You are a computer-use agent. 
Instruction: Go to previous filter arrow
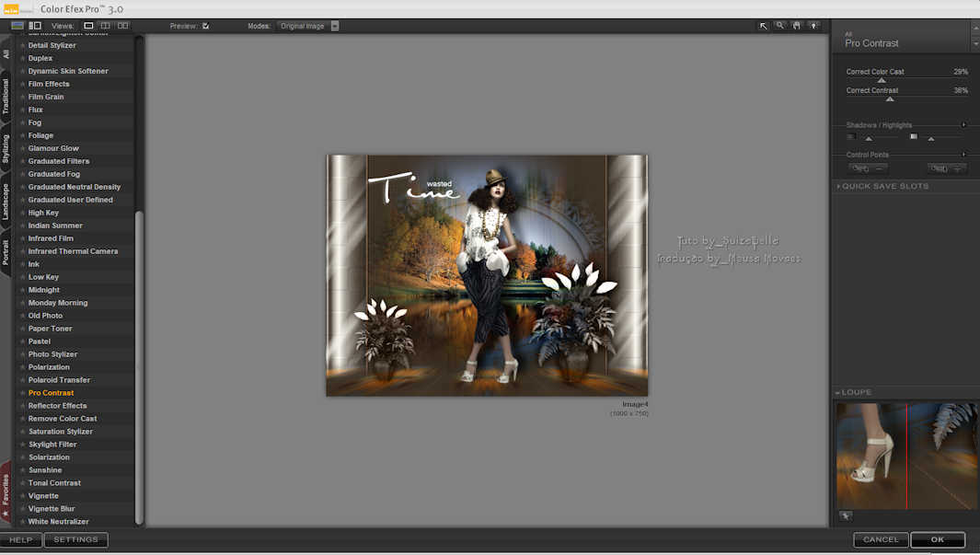[975, 29]
